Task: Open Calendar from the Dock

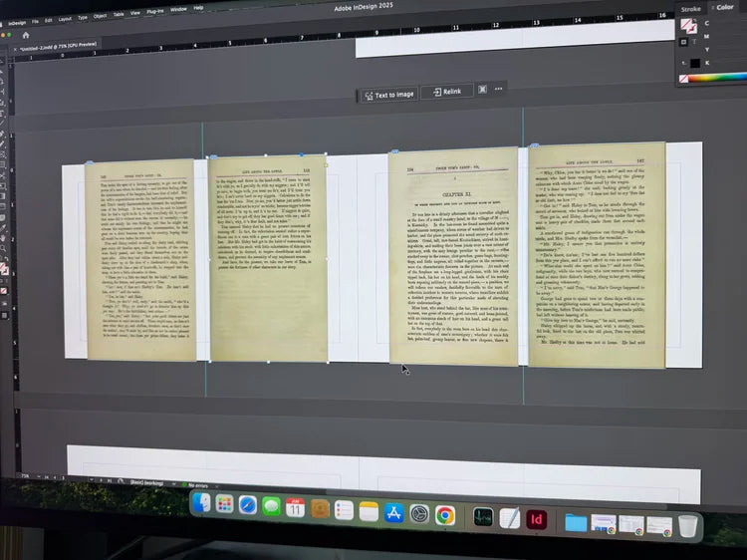Action: (296, 508)
